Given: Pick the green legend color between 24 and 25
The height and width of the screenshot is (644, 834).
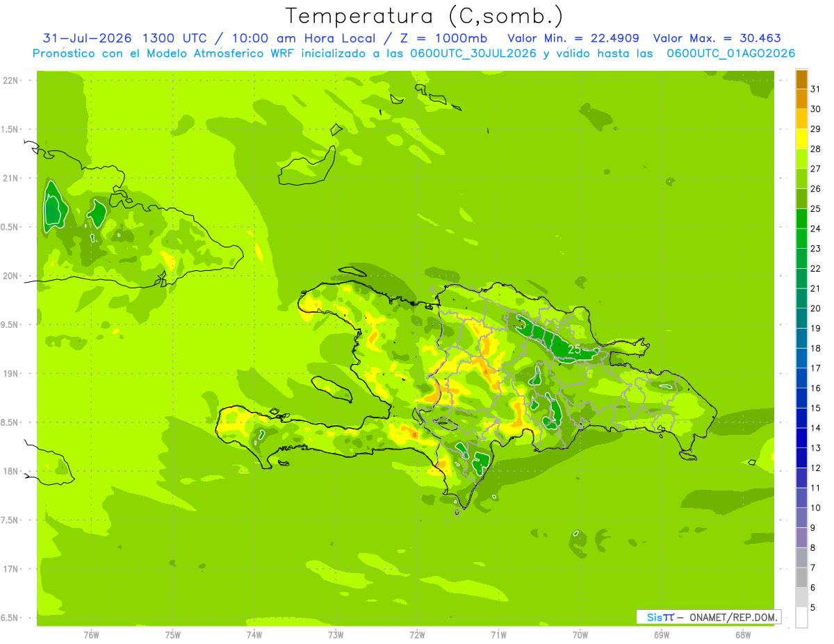Looking at the screenshot, I should tap(801, 219).
